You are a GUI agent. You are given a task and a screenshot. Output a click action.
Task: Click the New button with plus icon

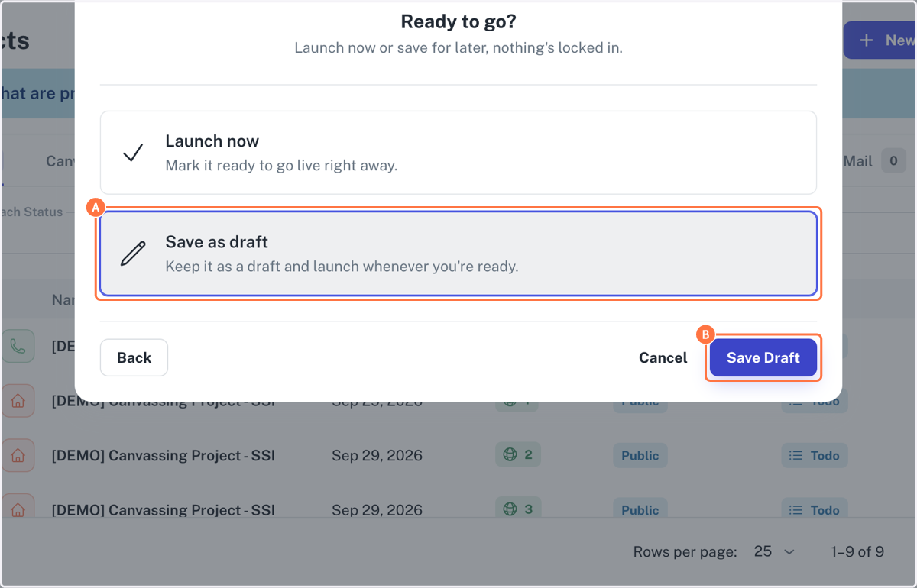pos(879,40)
